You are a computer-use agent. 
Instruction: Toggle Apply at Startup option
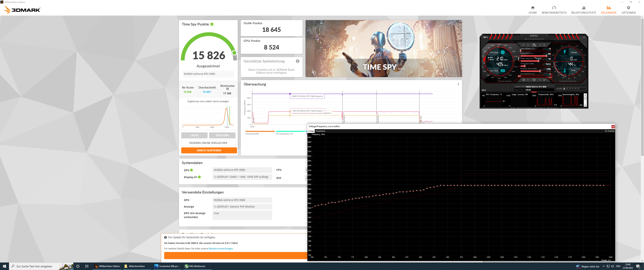click(499, 81)
